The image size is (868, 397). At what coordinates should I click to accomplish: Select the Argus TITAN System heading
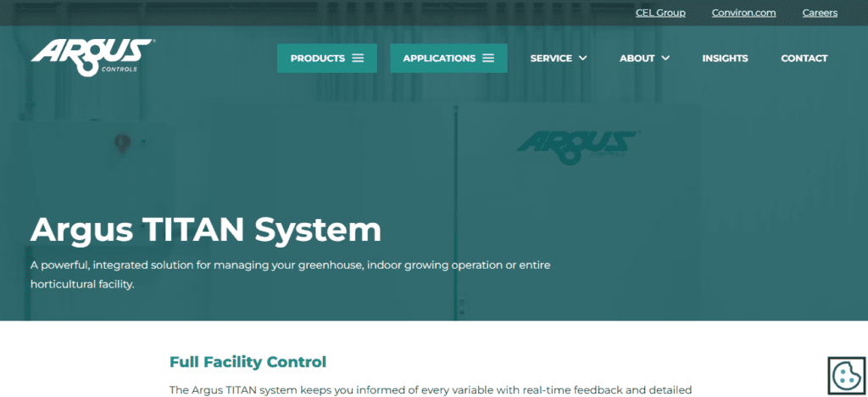coord(206,230)
